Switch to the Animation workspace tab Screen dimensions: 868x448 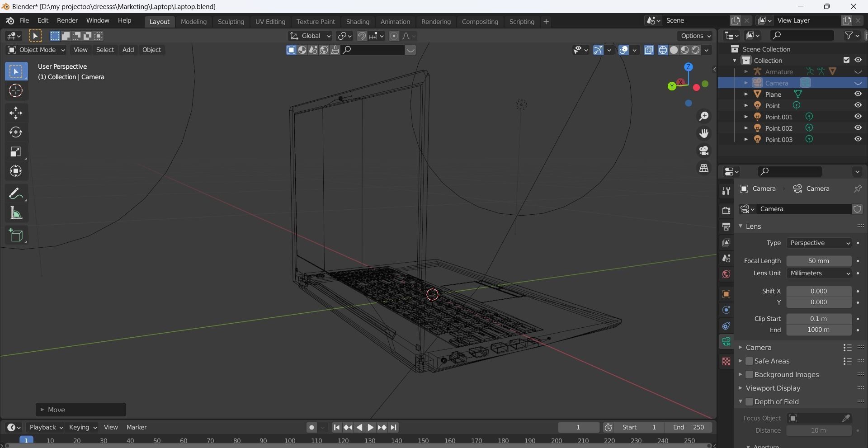[x=395, y=22]
